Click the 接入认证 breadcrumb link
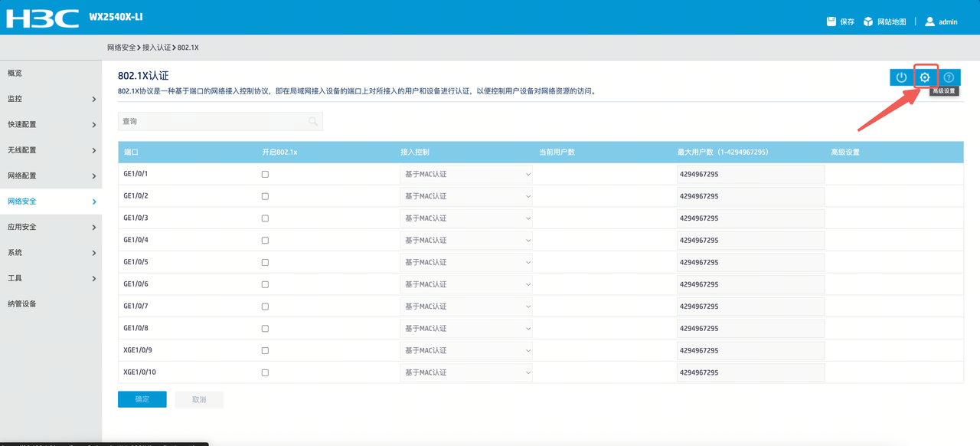The height and width of the screenshot is (446, 980). (157, 48)
